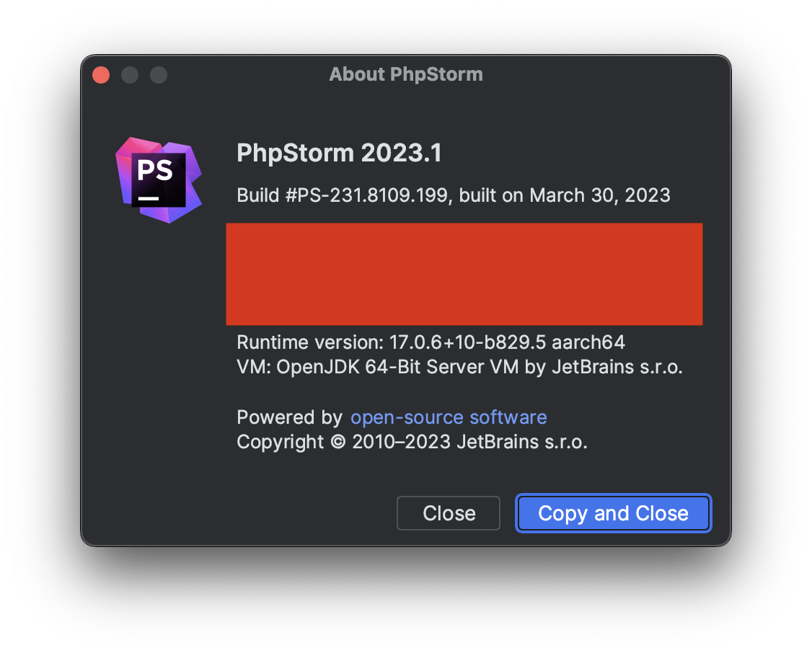Select the PhpStorm 2023.1 heading

pos(339,153)
